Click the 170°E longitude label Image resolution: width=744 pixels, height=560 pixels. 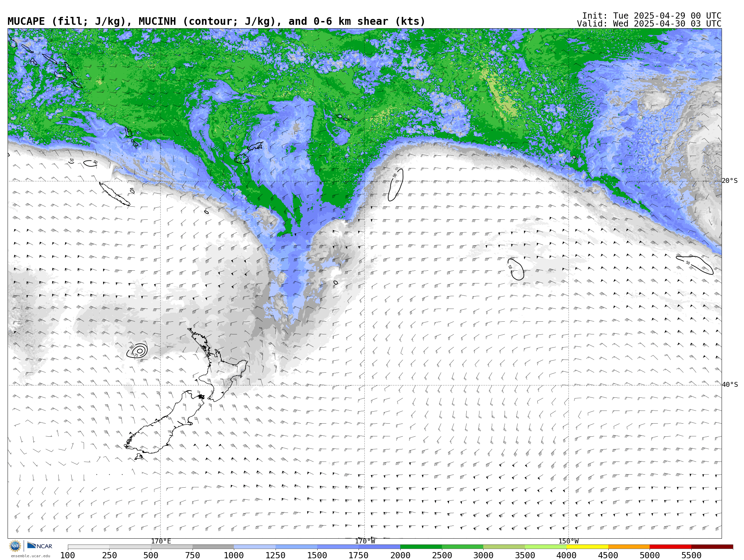(x=161, y=541)
